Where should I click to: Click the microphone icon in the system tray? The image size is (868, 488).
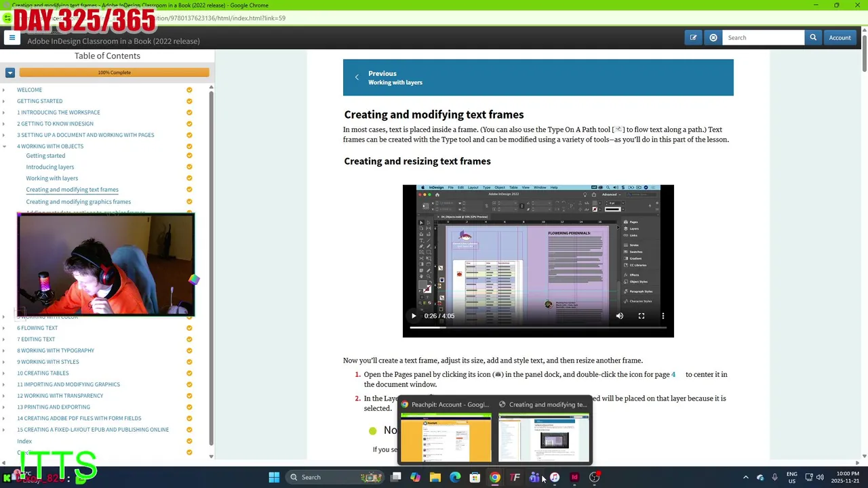[x=774, y=477]
